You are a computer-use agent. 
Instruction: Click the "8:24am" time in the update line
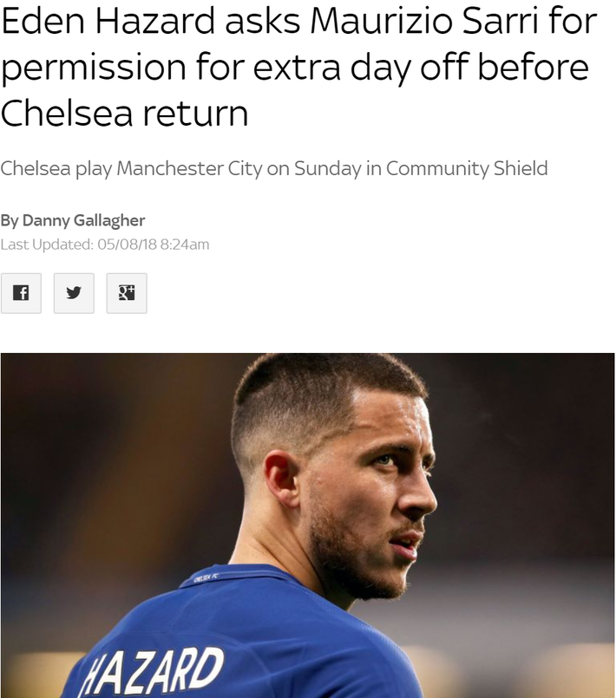pos(185,245)
